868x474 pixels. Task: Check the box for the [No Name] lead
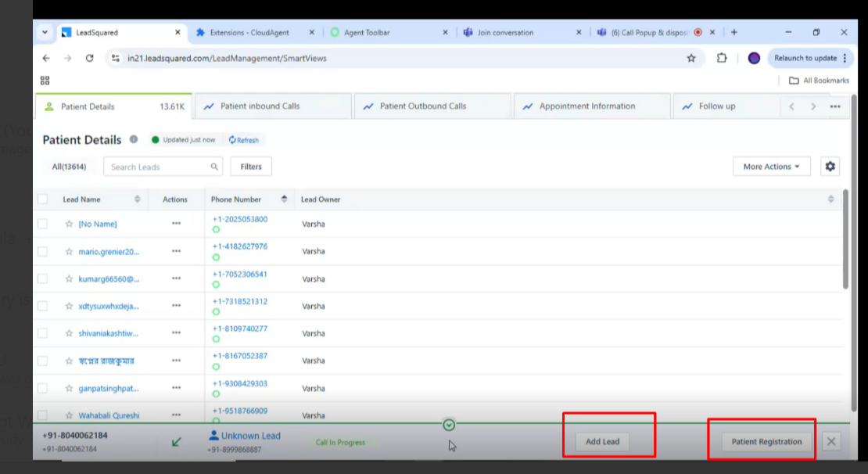coord(43,224)
